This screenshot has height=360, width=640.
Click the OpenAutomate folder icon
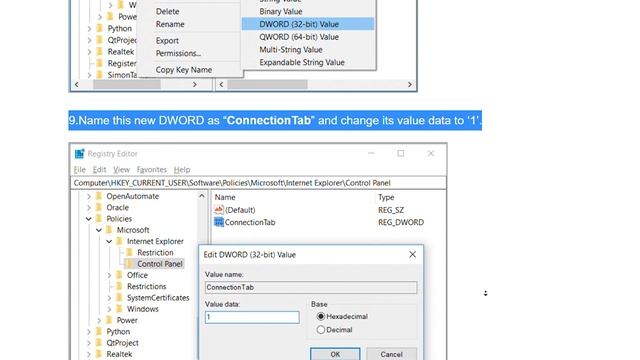[x=99, y=196]
